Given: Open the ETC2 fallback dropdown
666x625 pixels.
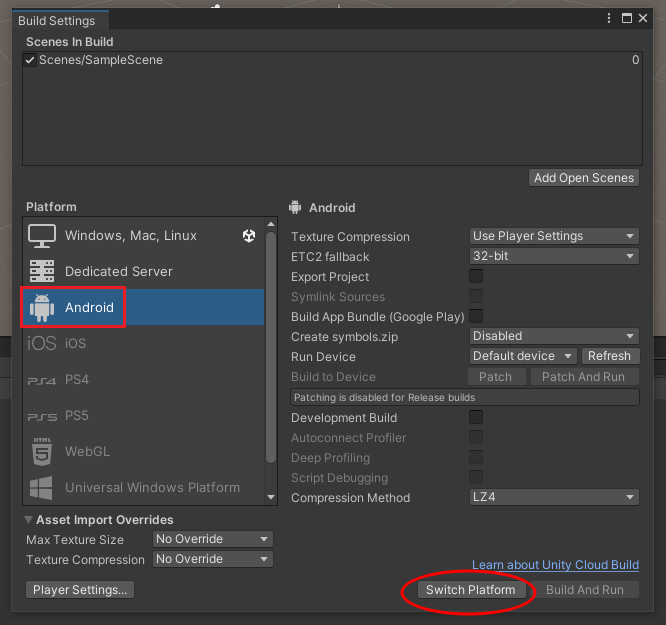Looking at the screenshot, I should pyautogui.click(x=554, y=256).
